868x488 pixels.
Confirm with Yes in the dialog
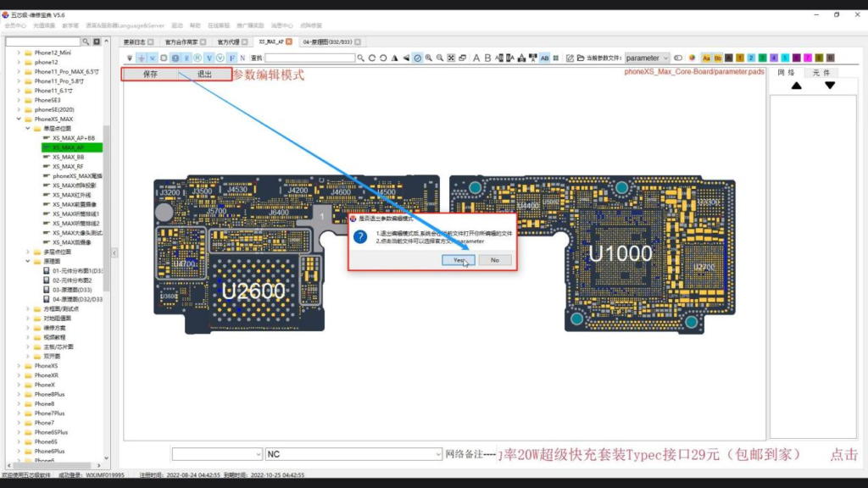(459, 260)
